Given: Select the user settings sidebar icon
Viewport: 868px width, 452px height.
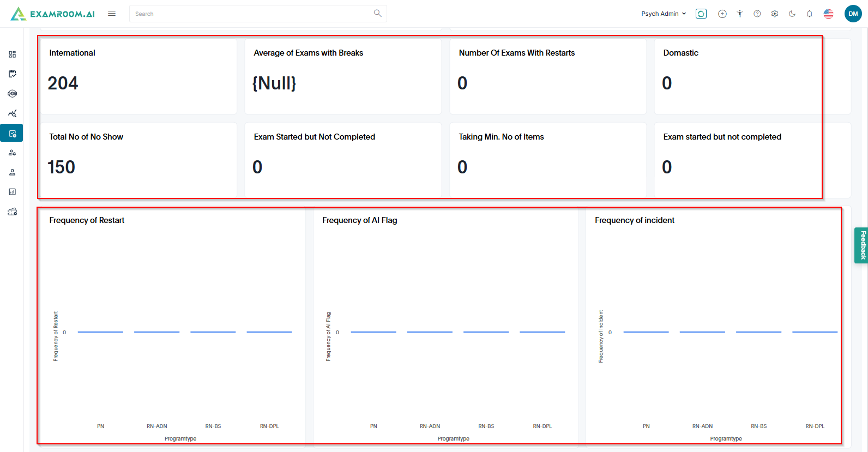Looking at the screenshot, I should [x=12, y=153].
